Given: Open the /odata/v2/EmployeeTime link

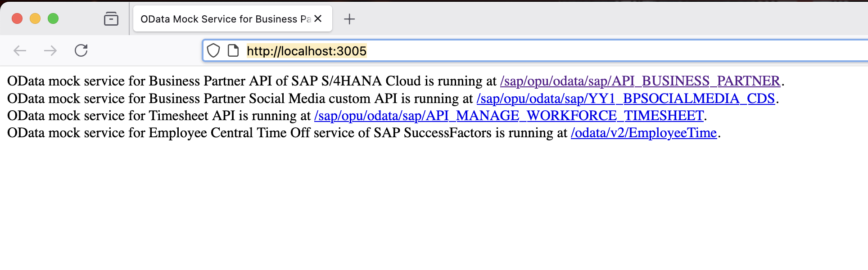Looking at the screenshot, I should (644, 133).
